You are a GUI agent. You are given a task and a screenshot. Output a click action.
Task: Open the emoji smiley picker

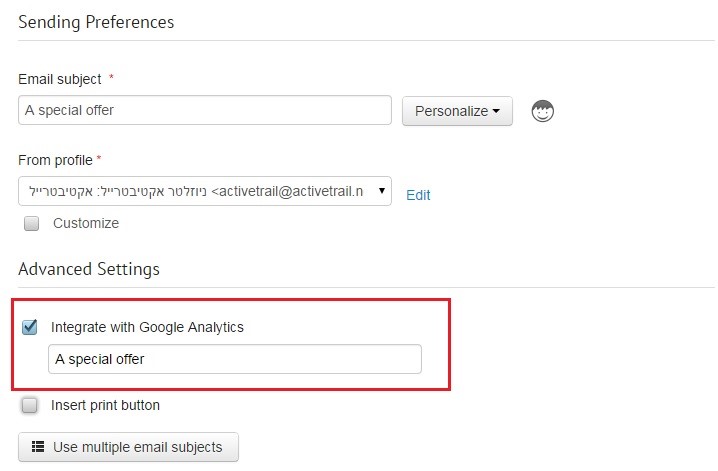click(x=543, y=111)
